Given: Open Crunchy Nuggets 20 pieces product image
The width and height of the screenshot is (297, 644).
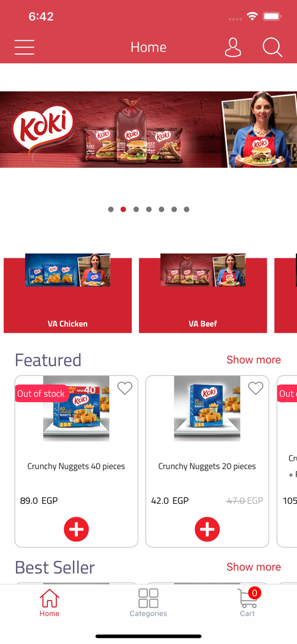Looking at the screenshot, I should [x=207, y=409].
